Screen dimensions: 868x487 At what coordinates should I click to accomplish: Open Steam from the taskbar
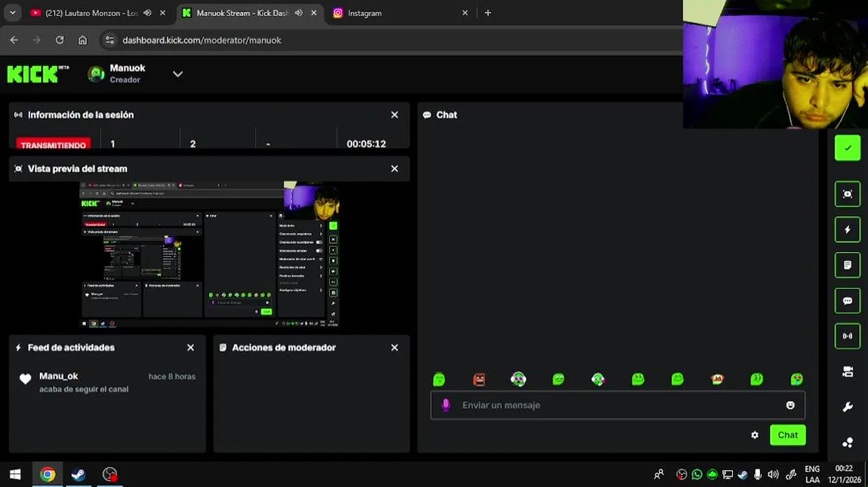click(78, 474)
